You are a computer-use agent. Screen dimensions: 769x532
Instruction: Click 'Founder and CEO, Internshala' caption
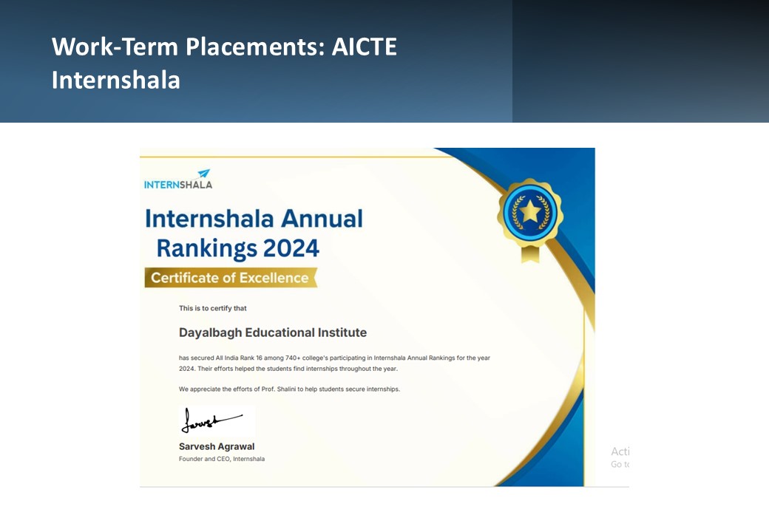click(x=222, y=459)
